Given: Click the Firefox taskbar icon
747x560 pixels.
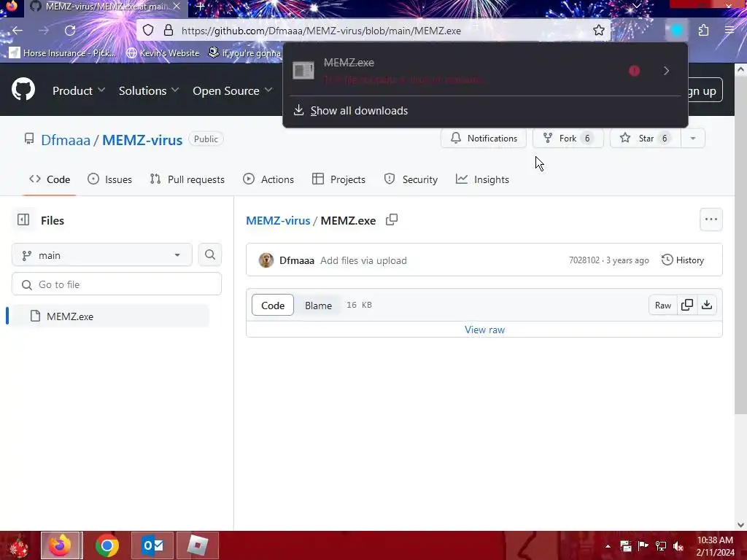Looking at the screenshot, I should [x=61, y=545].
